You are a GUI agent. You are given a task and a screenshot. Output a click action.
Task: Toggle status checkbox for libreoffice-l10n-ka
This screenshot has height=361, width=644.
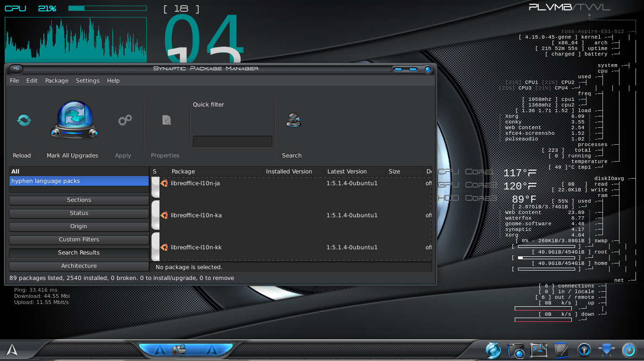click(155, 215)
